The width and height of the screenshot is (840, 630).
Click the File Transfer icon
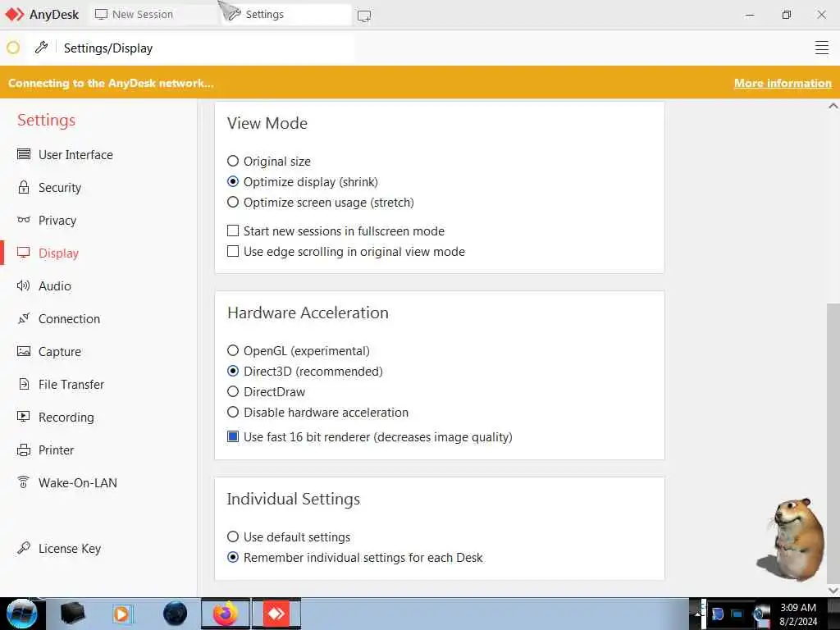24,384
